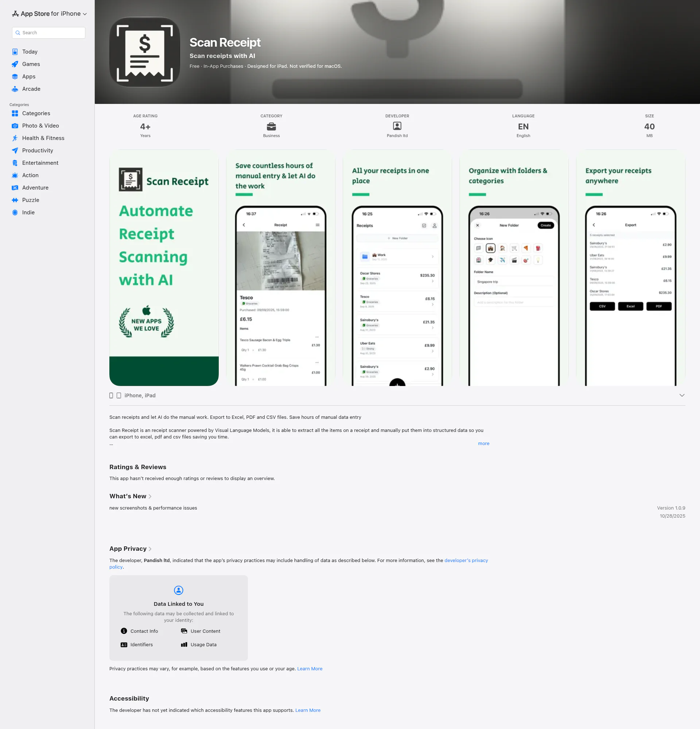The width and height of the screenshot is (700, 729).
Task: Open the Export your receipts screenshot
Action: pos(630,268)
